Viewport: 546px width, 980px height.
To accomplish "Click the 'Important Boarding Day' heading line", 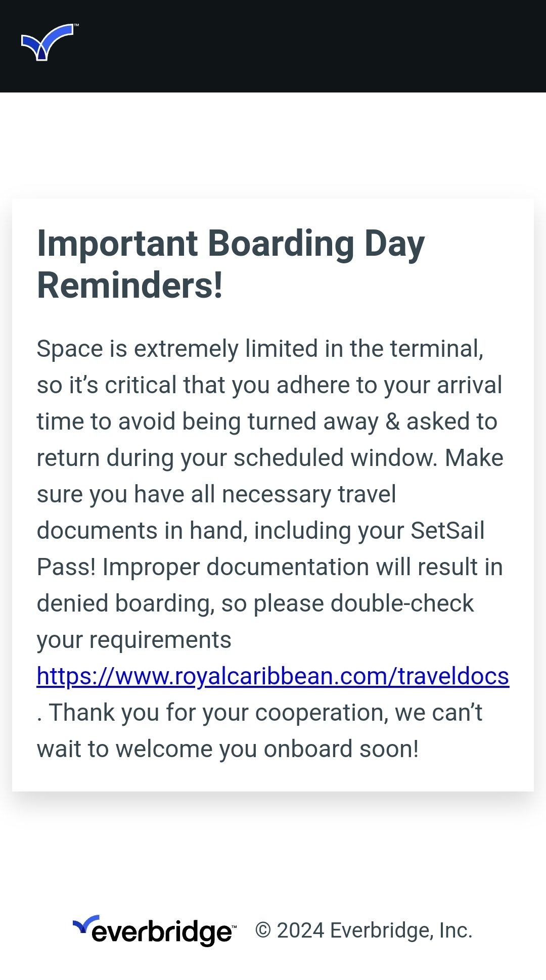I will coord(231,244).
